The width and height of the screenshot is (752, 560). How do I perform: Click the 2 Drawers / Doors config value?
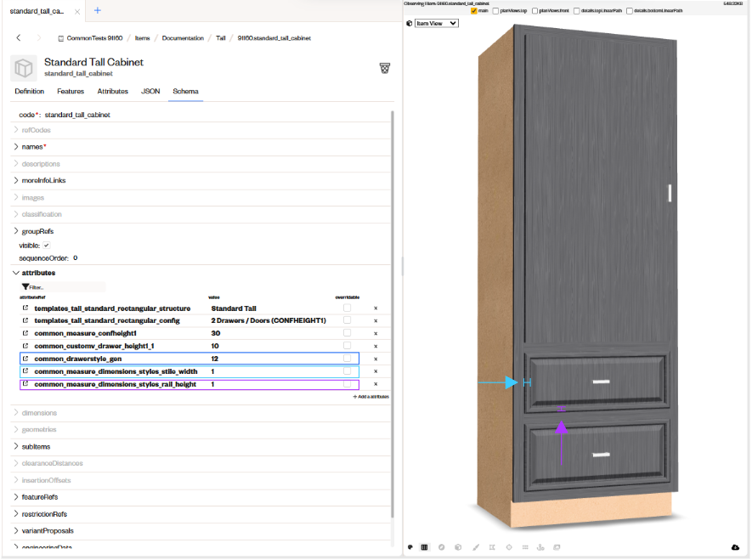pos(269,320)
